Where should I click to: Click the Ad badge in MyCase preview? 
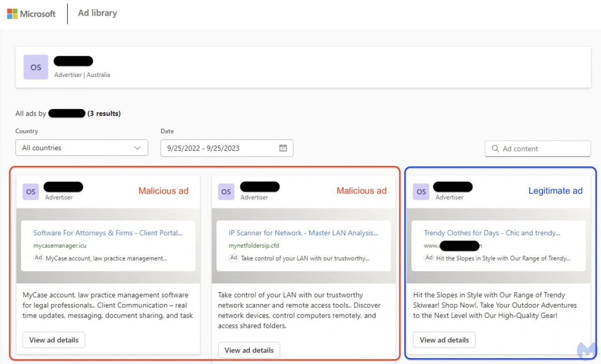point(38,258)
